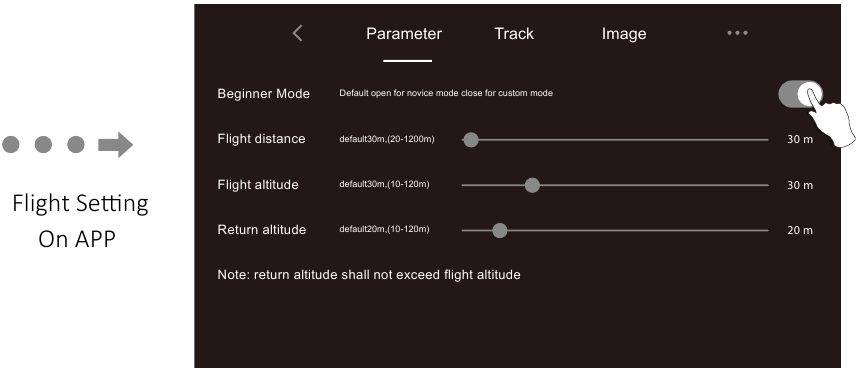Screen dimensions: 857x368
Task: Switch to the Parameter tab
Action: pyautogui.click(x=404, y=34)
